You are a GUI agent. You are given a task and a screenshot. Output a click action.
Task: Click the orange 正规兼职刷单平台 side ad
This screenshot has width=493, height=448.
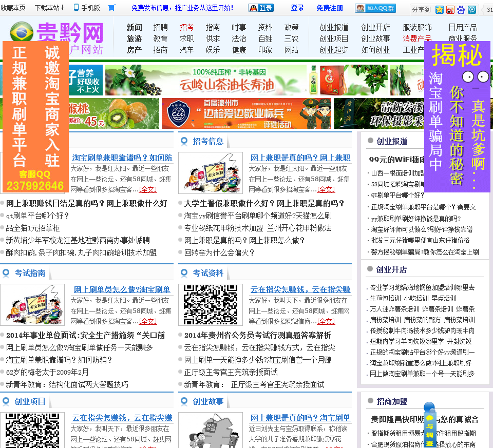pyautogui.click(x=35, y=116)
